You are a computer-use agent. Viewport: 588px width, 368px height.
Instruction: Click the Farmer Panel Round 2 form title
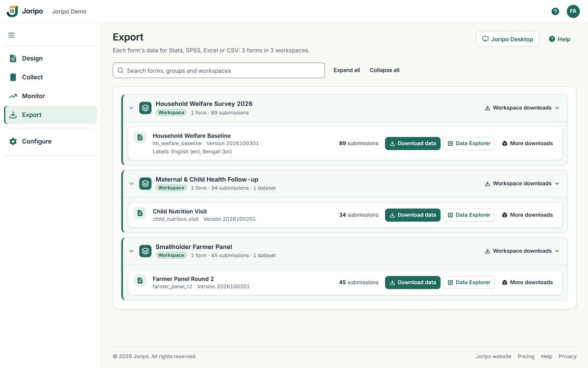pos(183,279)
